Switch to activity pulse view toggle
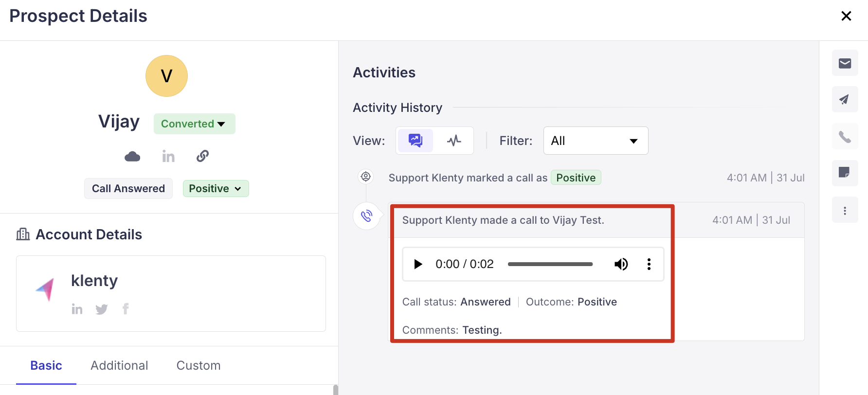Viewport: 868px width, 395px height. coord(454,141)
